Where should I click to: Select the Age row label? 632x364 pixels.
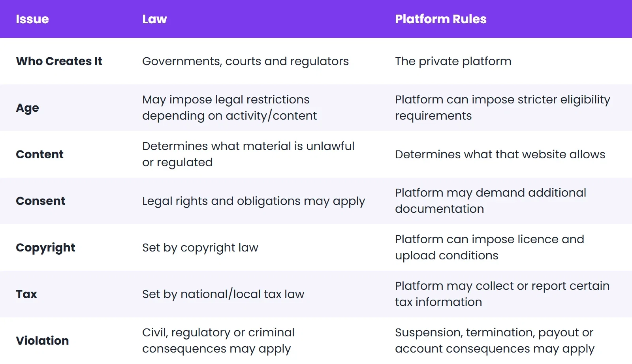coord(27,108)
